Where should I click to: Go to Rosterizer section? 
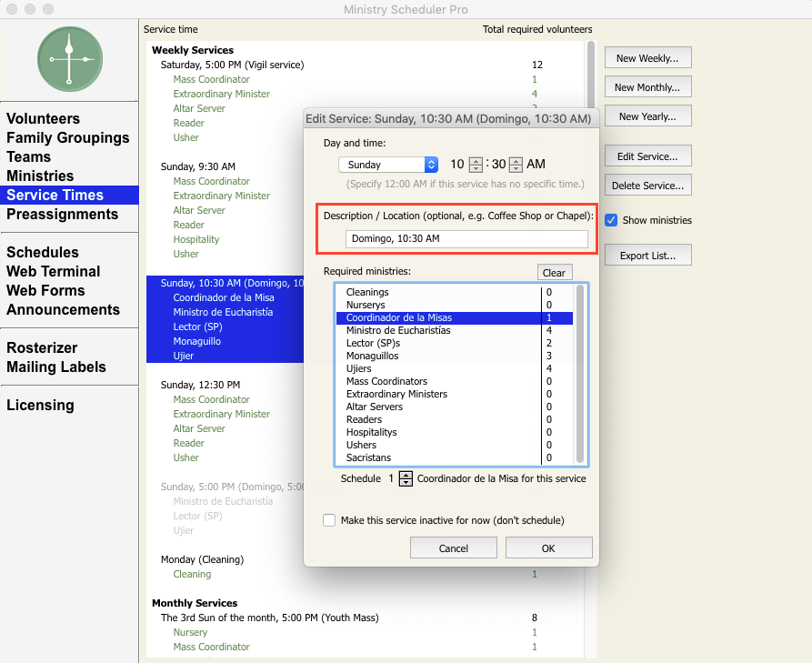[42, 348]
